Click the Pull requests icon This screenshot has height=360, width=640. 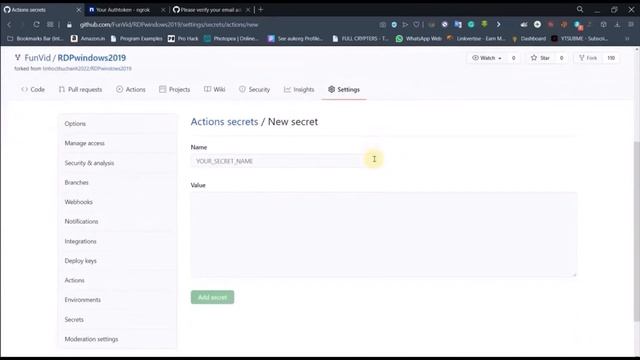click(x=62, y=89)
